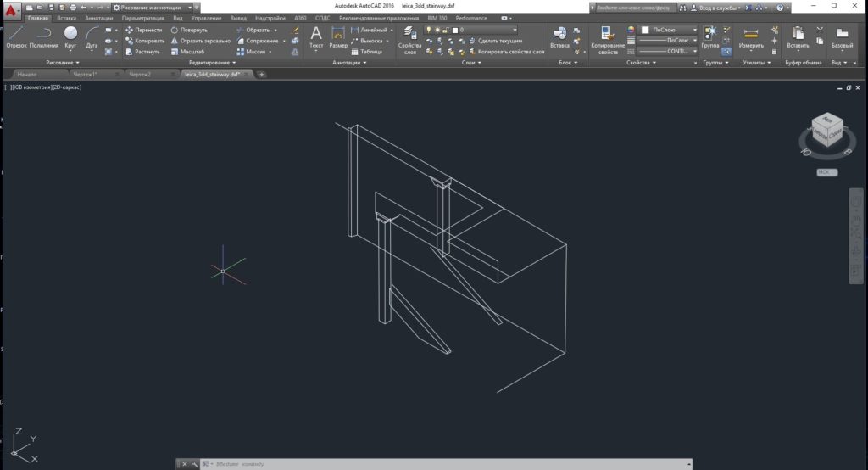
Task: Click the ViewCube in the viewport
Action: (x=827, y=131)
